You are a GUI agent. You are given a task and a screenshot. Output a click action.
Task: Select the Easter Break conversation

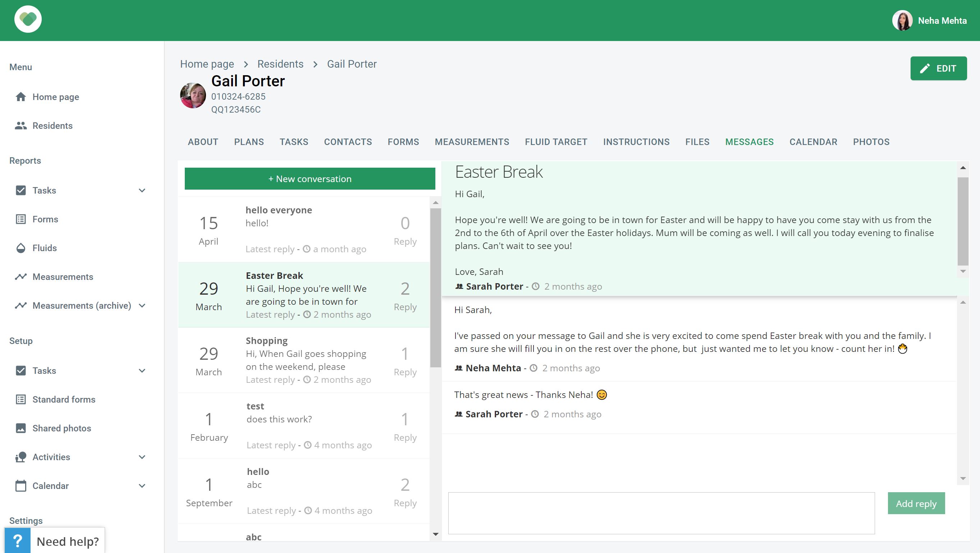coord(304,295)
